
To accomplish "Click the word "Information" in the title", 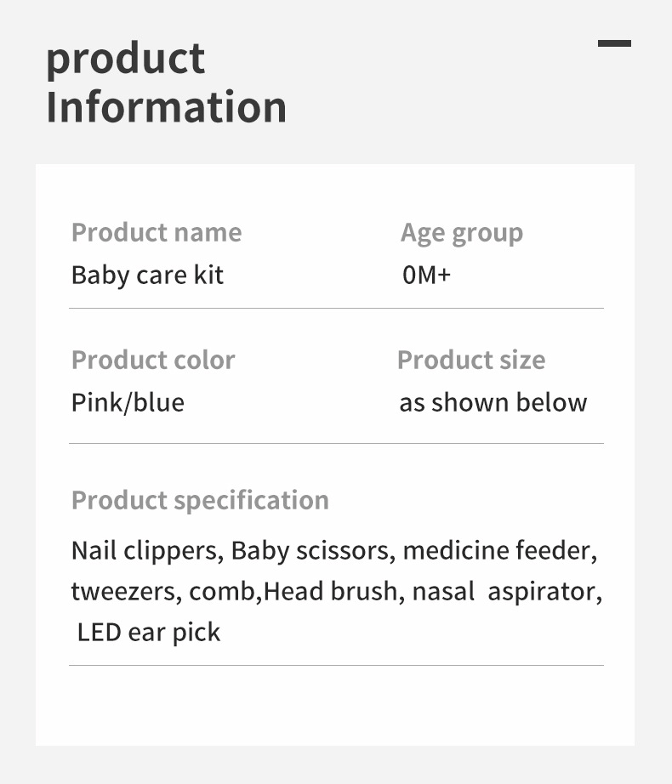I will 166,108.
